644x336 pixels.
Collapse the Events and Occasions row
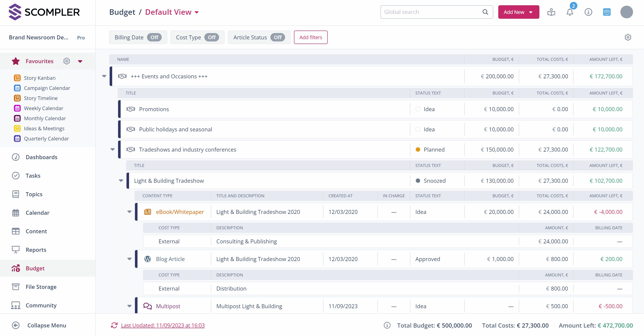click(x=104, y=76)
